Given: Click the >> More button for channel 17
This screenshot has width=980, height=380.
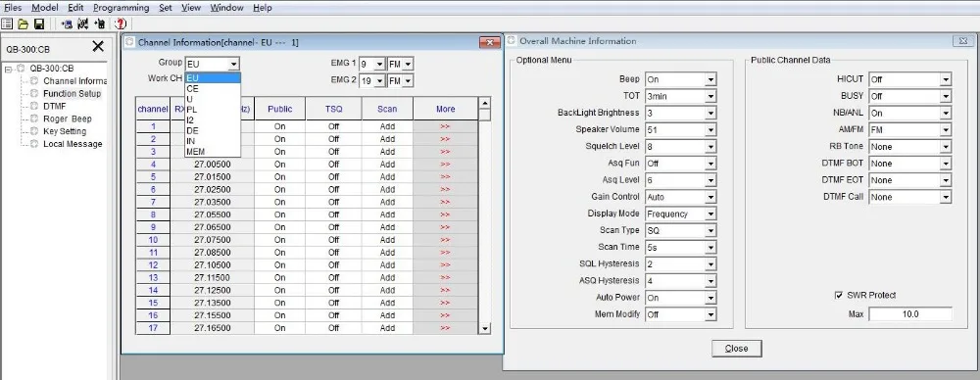Looking at the screenshot, I should pyautogui.click(x=445, y=328).
